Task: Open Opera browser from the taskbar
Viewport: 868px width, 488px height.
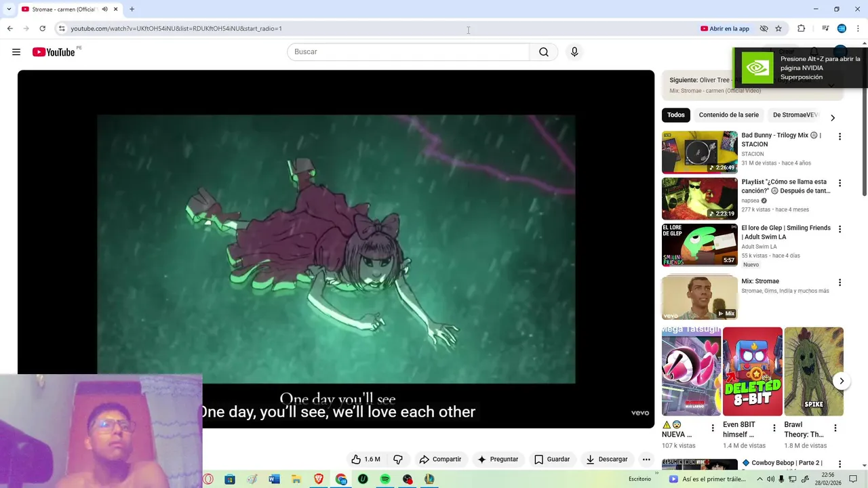Action: [208, 479]
